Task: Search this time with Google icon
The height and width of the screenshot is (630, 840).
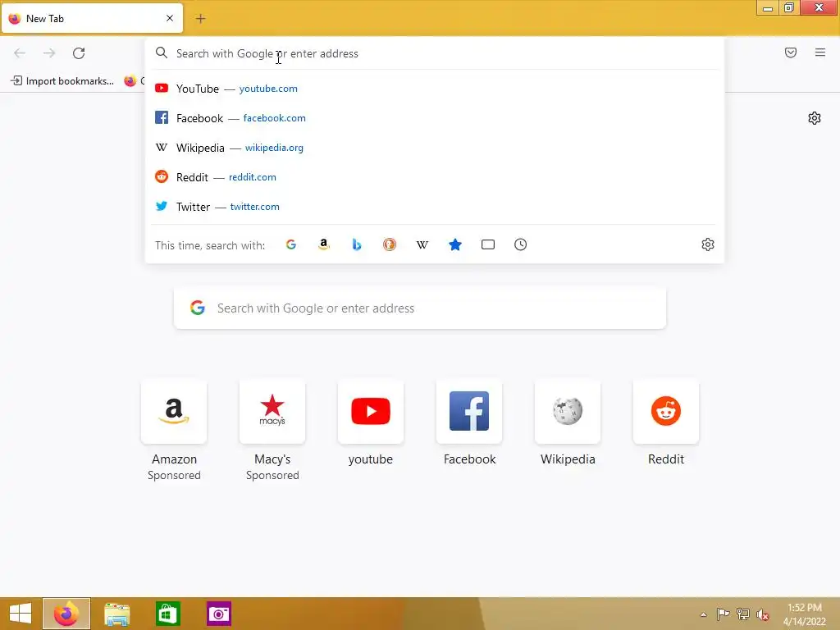Action: click(291, 244)
